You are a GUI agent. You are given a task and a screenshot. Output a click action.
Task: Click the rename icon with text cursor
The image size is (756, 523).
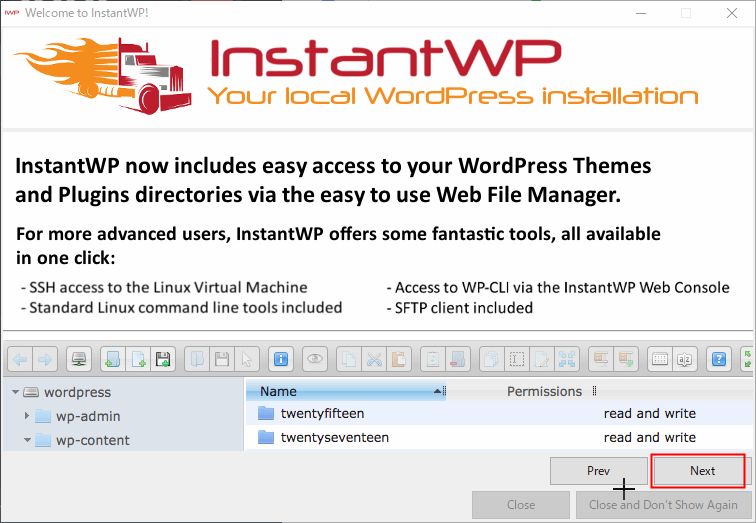517,359
